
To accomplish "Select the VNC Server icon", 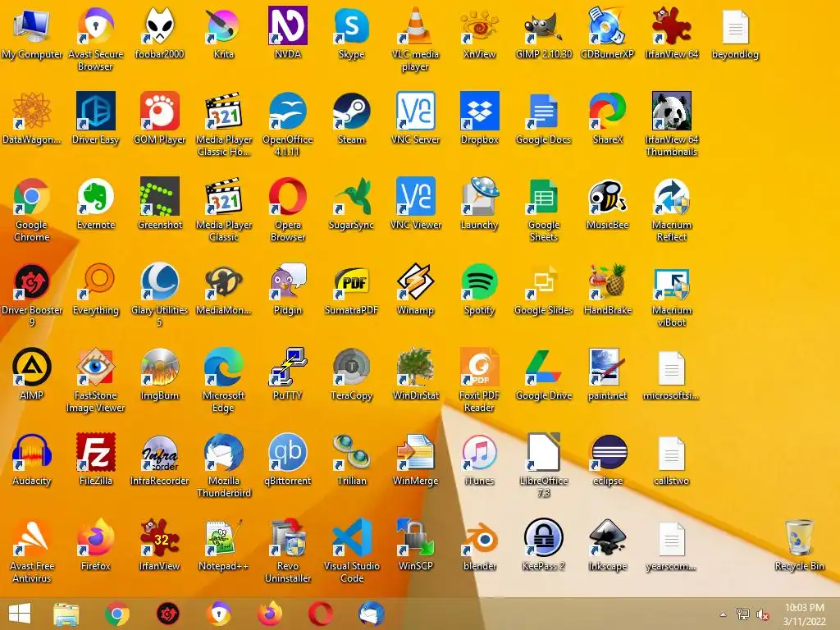I will pyautogui.click(x=415, y=111).
